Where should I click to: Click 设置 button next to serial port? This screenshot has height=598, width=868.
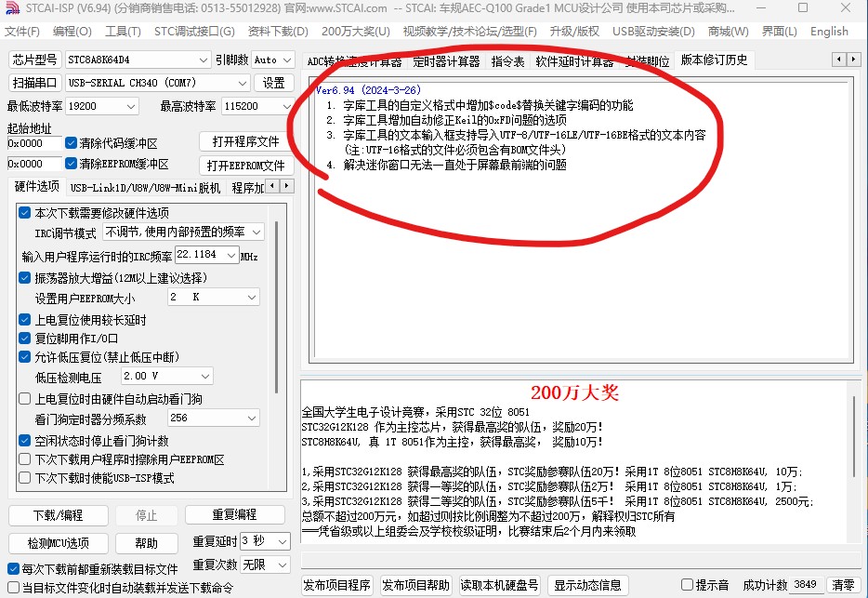click(x=273, y=83)
